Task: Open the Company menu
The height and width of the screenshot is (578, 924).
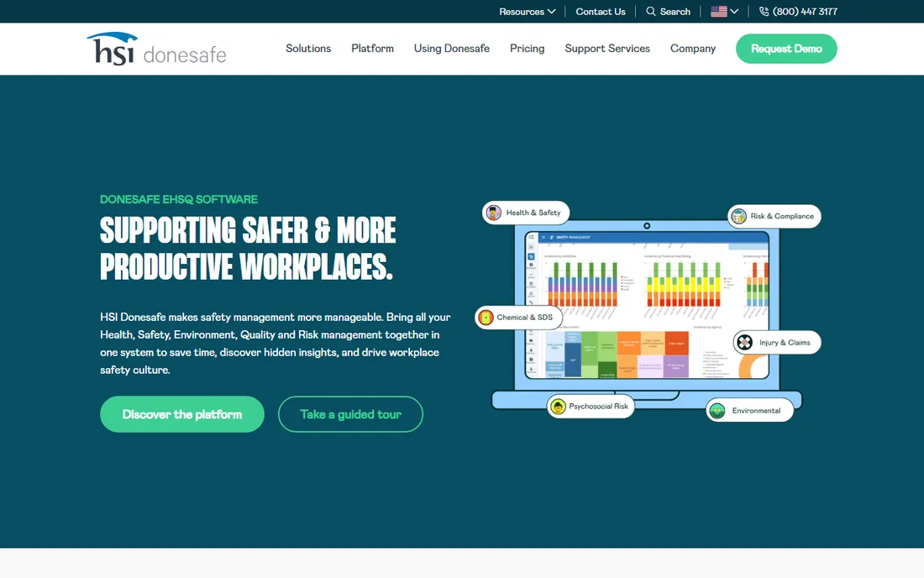Action: click(692, 49)
